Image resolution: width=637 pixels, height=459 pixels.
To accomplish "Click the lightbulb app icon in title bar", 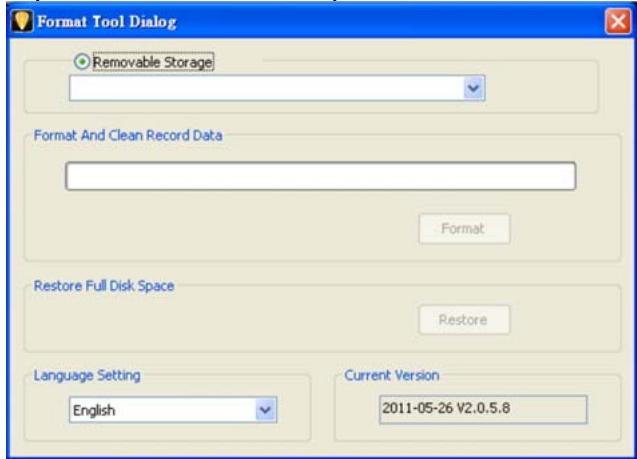I will click(22, 21).
